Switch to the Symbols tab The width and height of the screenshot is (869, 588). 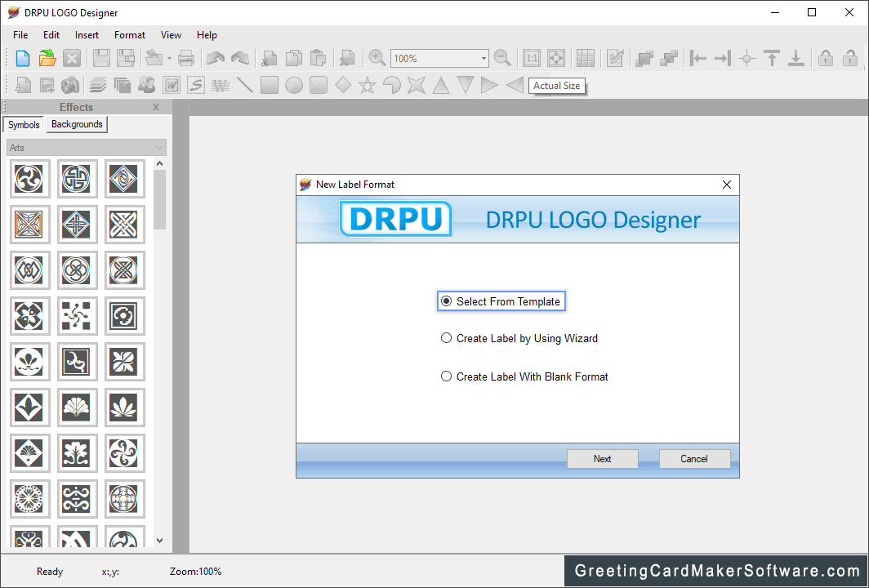pyautogui.click(x=23, y=125)
